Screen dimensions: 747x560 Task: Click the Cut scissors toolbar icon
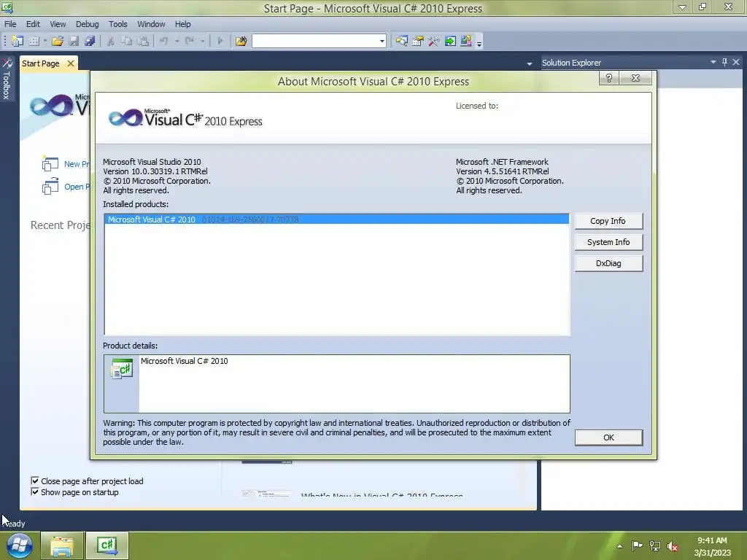111,41
